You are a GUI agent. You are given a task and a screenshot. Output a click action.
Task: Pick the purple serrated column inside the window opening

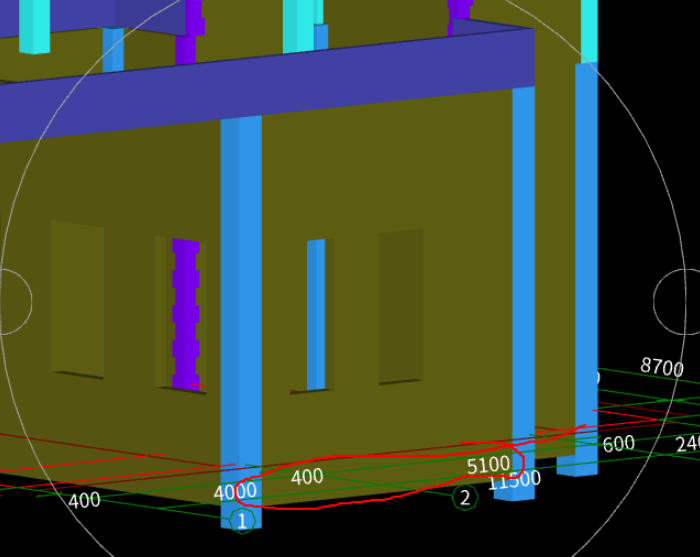(186, 315)
